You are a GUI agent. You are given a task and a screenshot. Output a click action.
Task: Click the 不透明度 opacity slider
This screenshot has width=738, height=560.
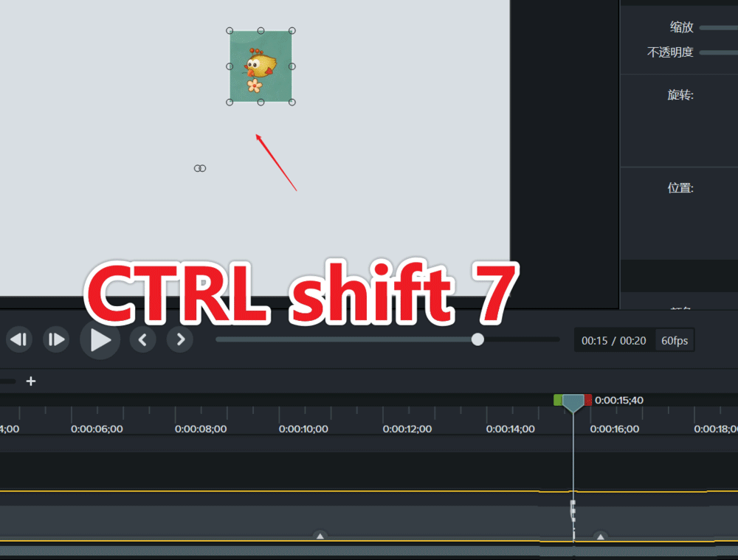click(x=719, y=52)
